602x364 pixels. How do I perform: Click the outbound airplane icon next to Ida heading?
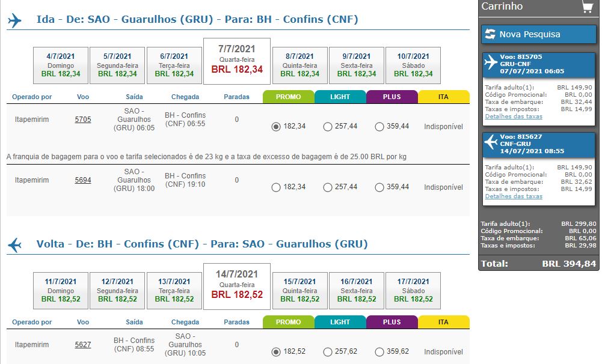pyautogui.click(x=14, y=20)
